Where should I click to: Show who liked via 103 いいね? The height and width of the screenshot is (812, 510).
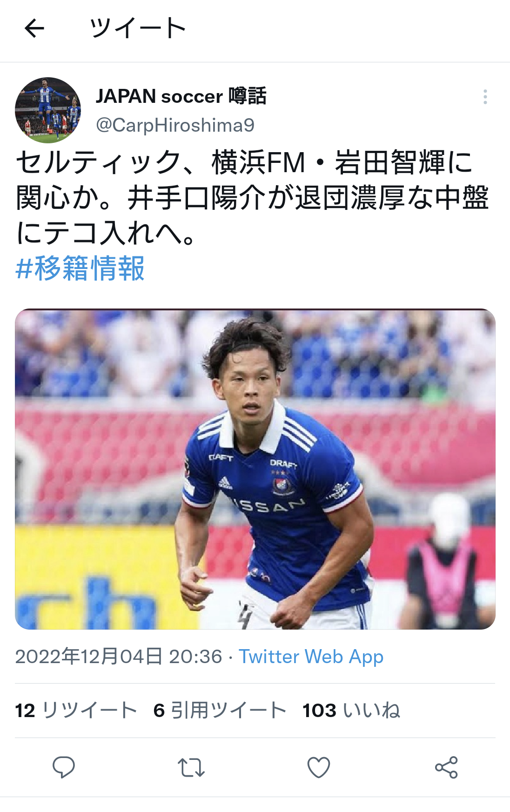pos(351,711)
